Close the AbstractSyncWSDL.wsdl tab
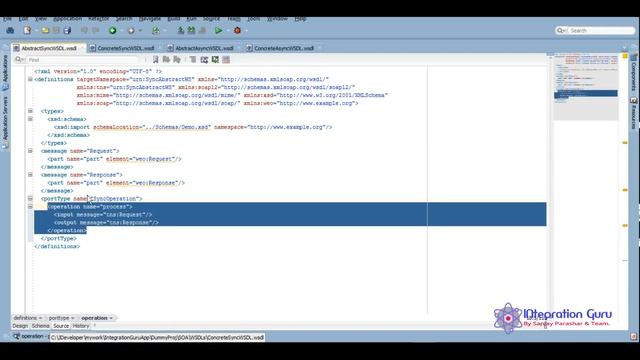The image size is (640, 360). [82, 48]
